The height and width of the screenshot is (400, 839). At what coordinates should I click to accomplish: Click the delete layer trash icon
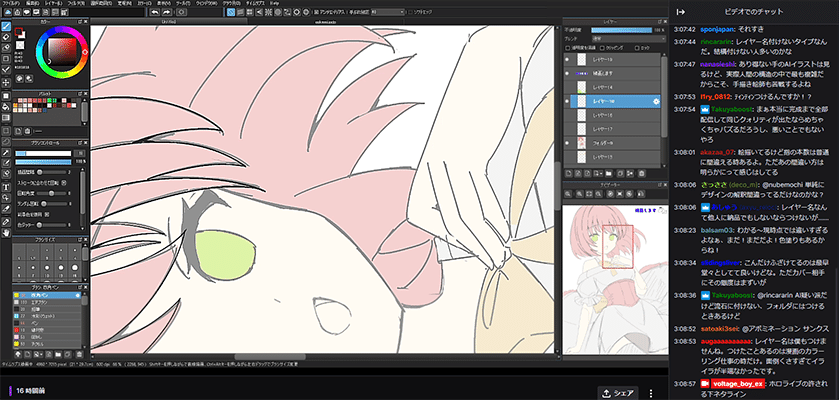642,173
